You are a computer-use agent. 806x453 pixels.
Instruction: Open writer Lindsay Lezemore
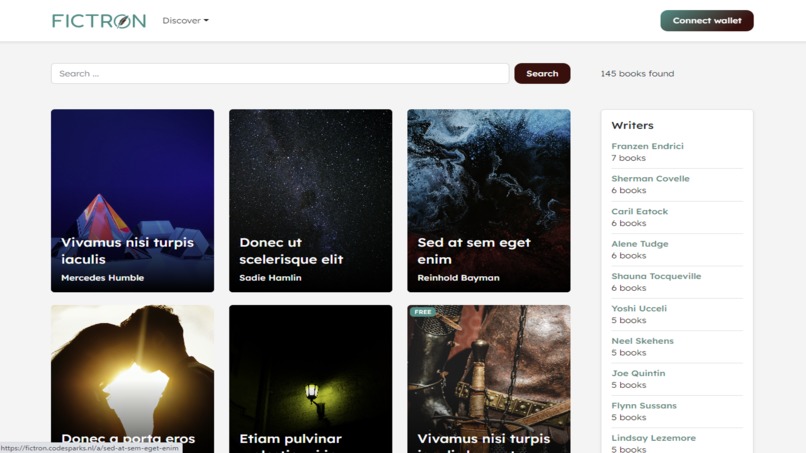(653, 438)
